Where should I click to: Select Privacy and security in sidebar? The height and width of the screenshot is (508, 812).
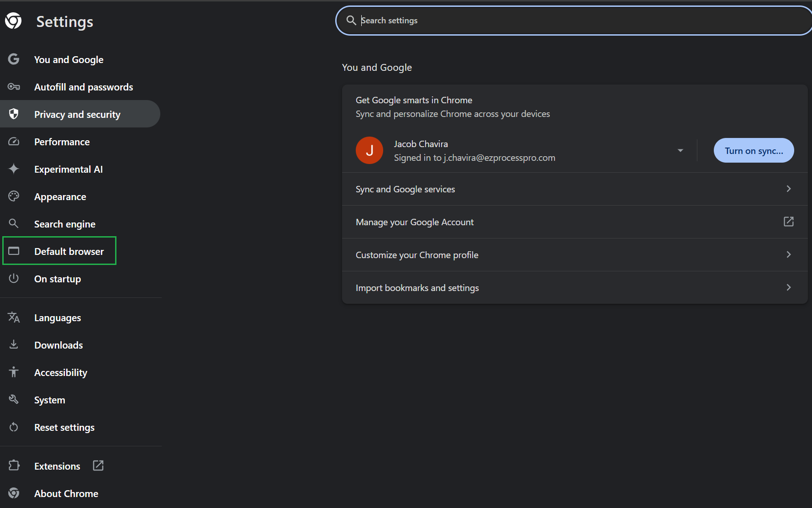[80, 114]
